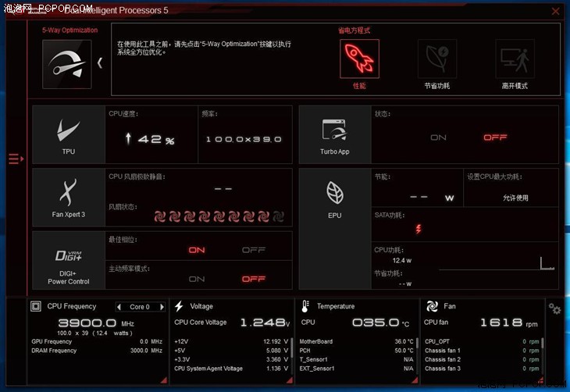Screen dimensions: 570x392
Task: Click the CPU Frequency chip icon
Action: (36, 307)
